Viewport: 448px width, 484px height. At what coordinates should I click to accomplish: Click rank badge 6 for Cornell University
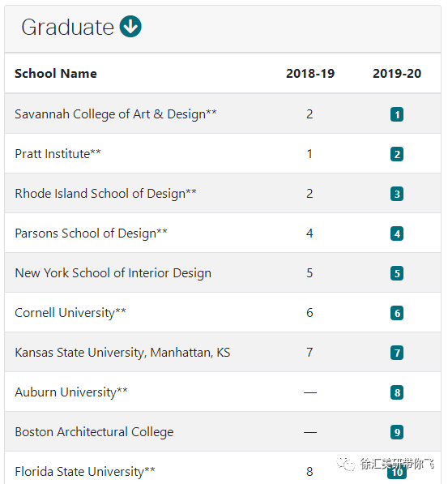point(397,313)
